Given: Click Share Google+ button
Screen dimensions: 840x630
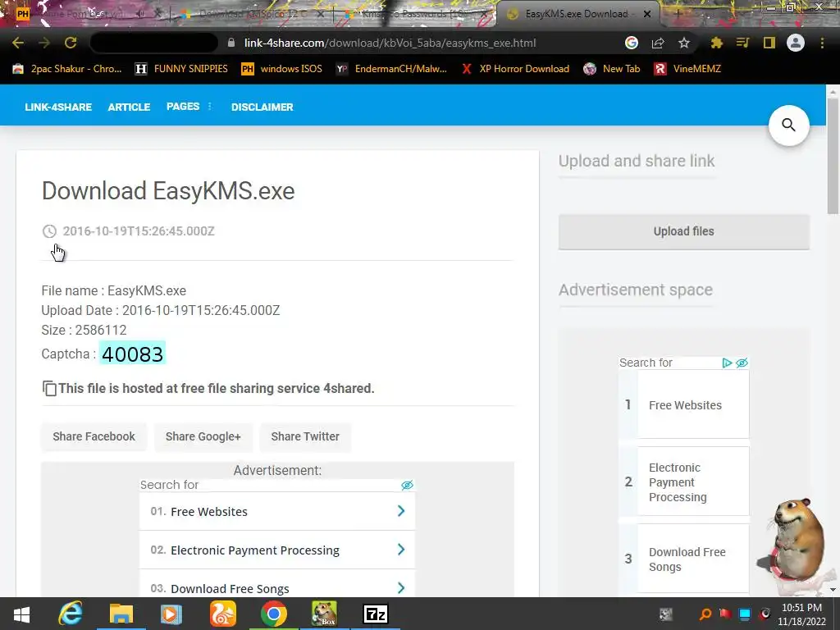Looking at the screenshot, I should pos(203,436).
